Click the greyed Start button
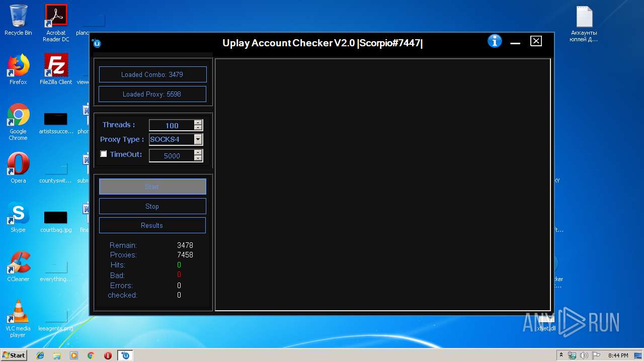Image resolution: width=644 pixels, height=362 pixels. click(x=152, y=187)
